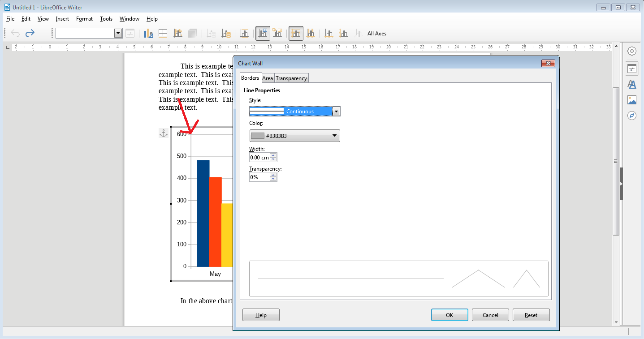Viewport: 644px width, 339px height.
Task: Click into the Width 0.00 cm field
Action: click(x=260, y=158)
